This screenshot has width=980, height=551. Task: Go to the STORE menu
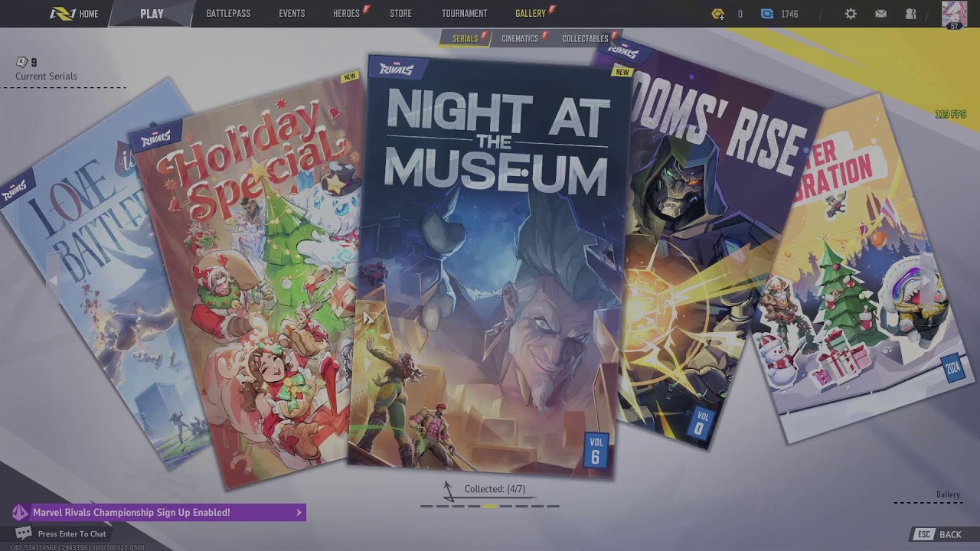(x=400, y=14)
